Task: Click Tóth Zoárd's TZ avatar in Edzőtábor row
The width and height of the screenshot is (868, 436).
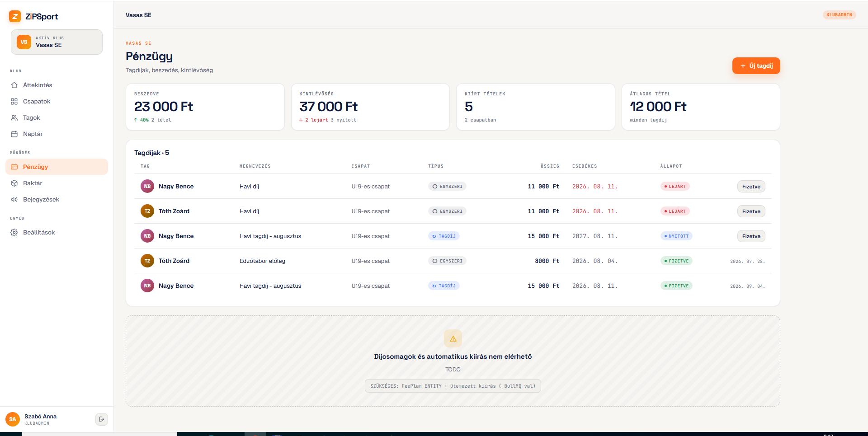Action: click(x=147, y=261)
